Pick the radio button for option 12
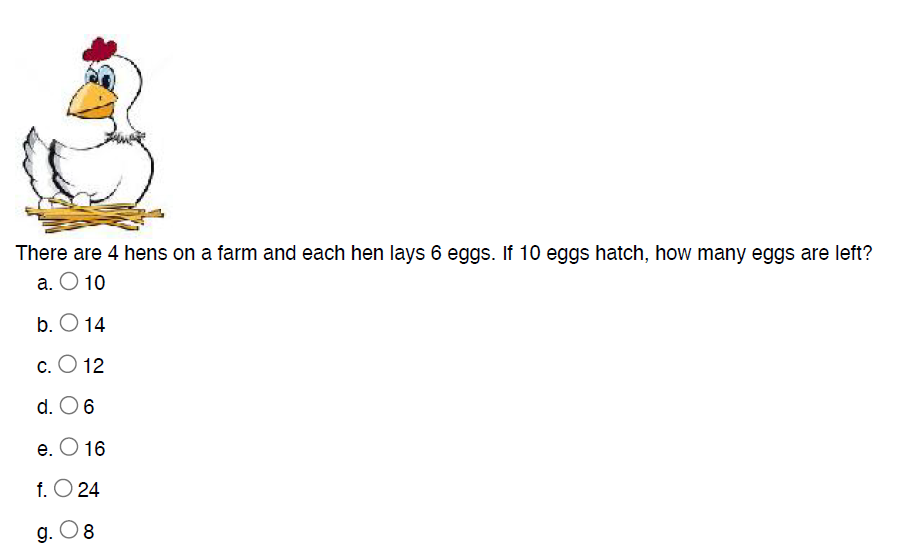Viewport: 905px width, 555px height. pos(69,366)
